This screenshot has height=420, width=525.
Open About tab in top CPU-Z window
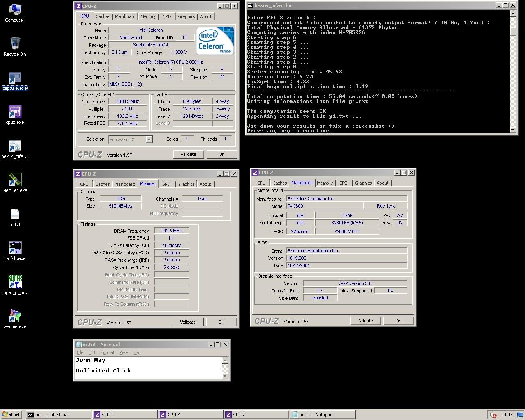[206, 16]
